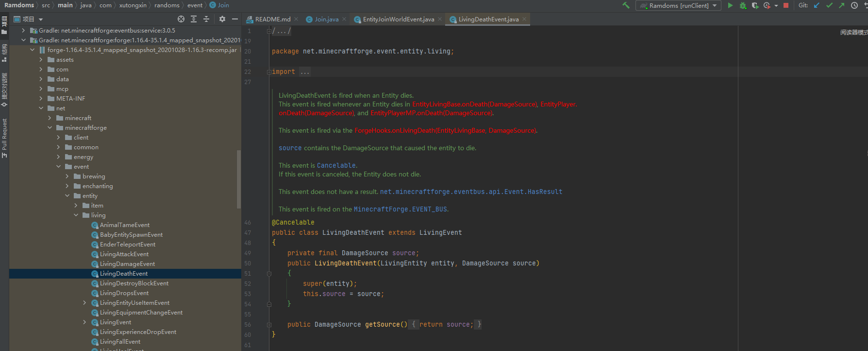Open LivingFallEvent in project tree
The width and height of the screenshot is (868, 351).
(x=120, y=342)
